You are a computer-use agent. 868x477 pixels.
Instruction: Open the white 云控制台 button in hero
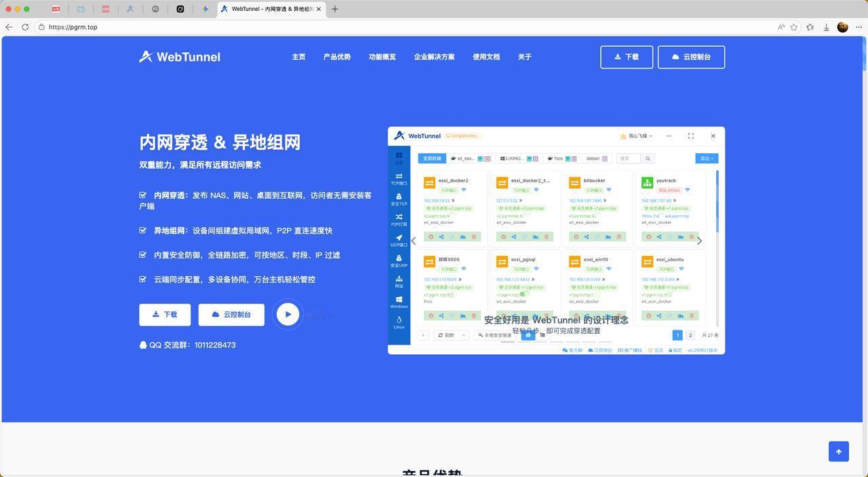click(x=231, y=315)
